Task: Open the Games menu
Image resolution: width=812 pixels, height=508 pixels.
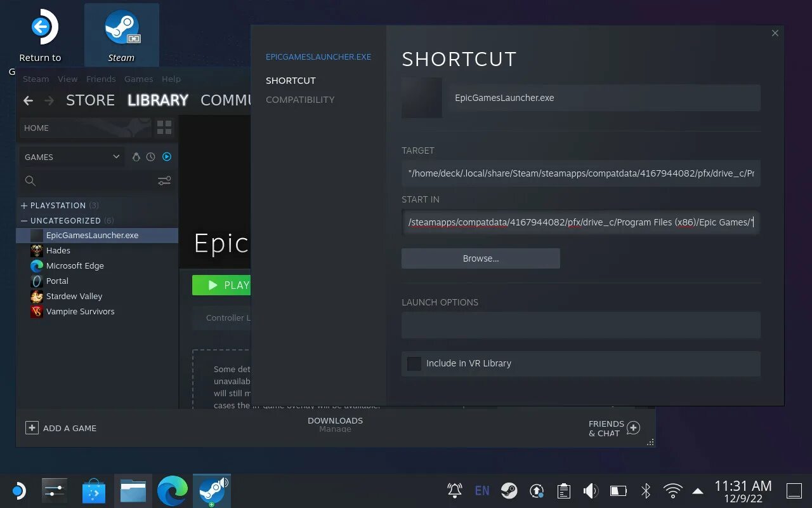Action: pyautogui.click(x=138, y=79)
